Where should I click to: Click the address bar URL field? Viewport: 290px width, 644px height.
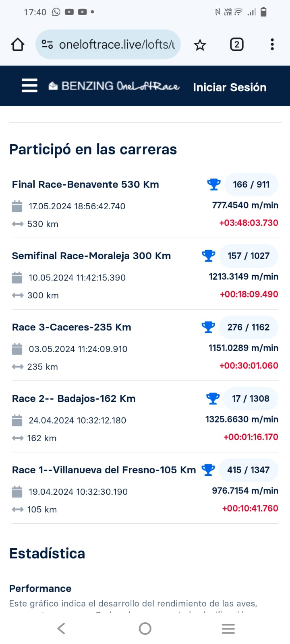pyautogui.click(x=116, y=44)
